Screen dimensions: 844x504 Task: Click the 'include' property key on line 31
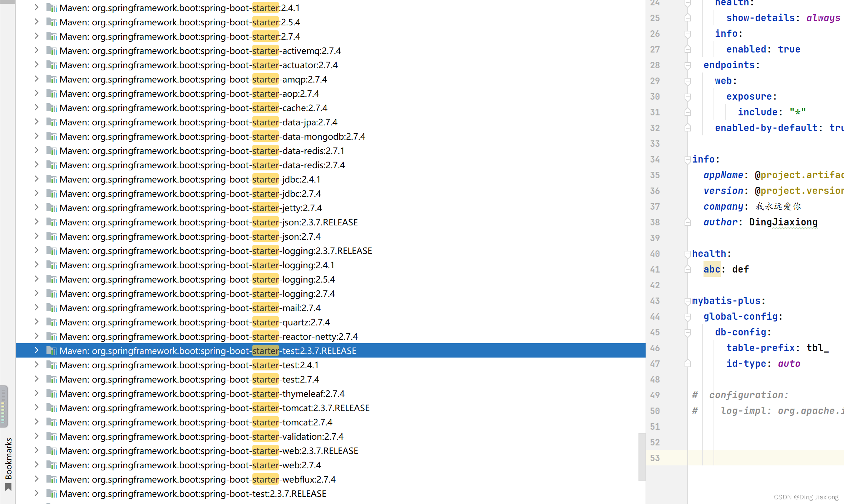point(757,112)
